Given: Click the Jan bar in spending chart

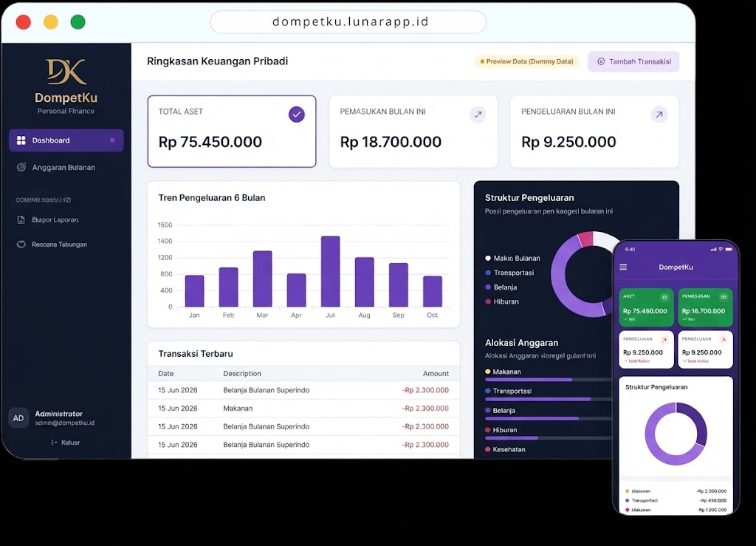Looking at the screenshot, I should point(194,291).
